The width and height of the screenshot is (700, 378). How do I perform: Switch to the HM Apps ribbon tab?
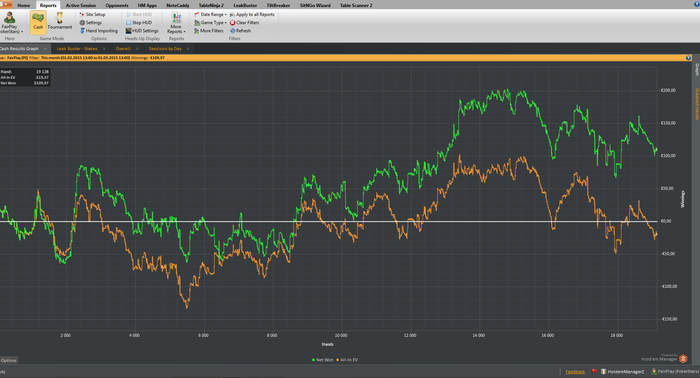pos(147,5)
